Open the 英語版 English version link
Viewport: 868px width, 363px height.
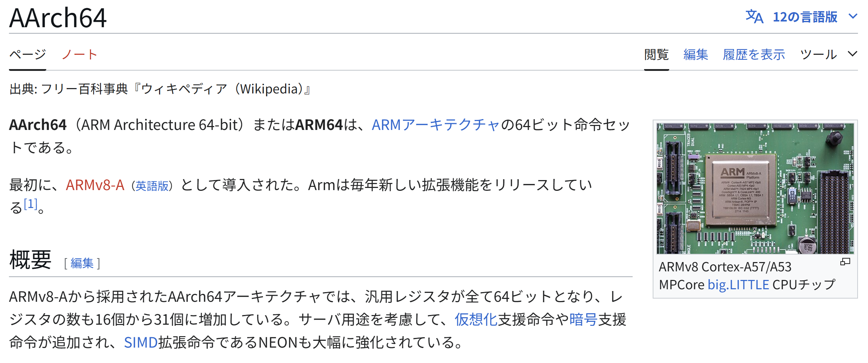pos(152,186)
